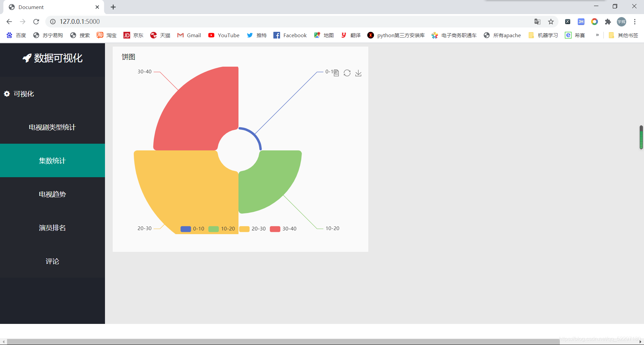This screenshot has width=644, height=345.
Task: Bookmark this page with star icon
Action: (x=551, y=21)
